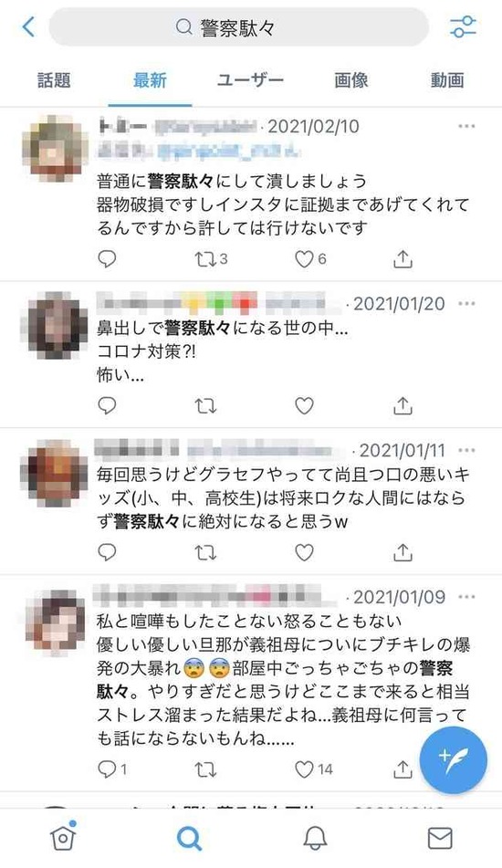Open more options on 2021/01/20 tweet
This screenshot has width=502, height=868.
(466, 303)
